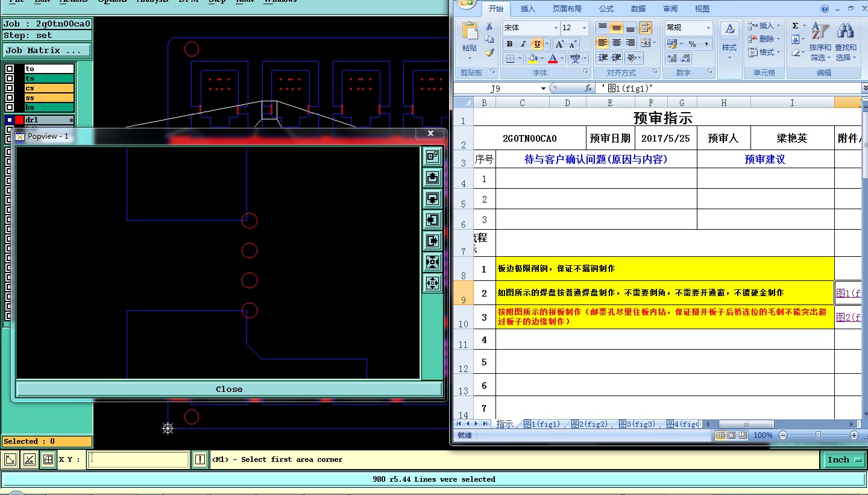Toggle the 'bs' layer checkbox

(x=10, y=107)
